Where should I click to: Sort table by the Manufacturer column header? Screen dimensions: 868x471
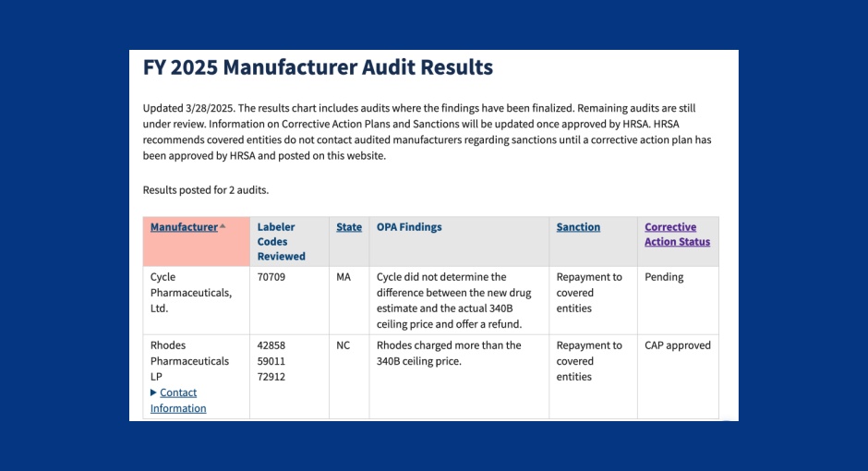coord(184,227)
